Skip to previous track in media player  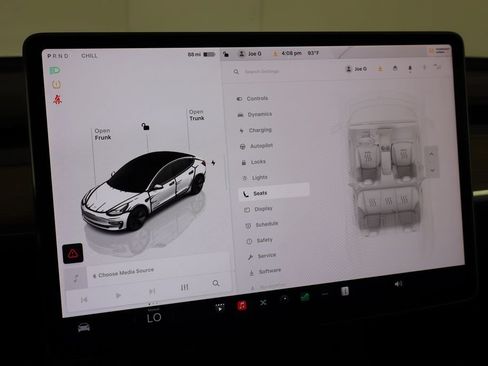(x=84, y=300)
